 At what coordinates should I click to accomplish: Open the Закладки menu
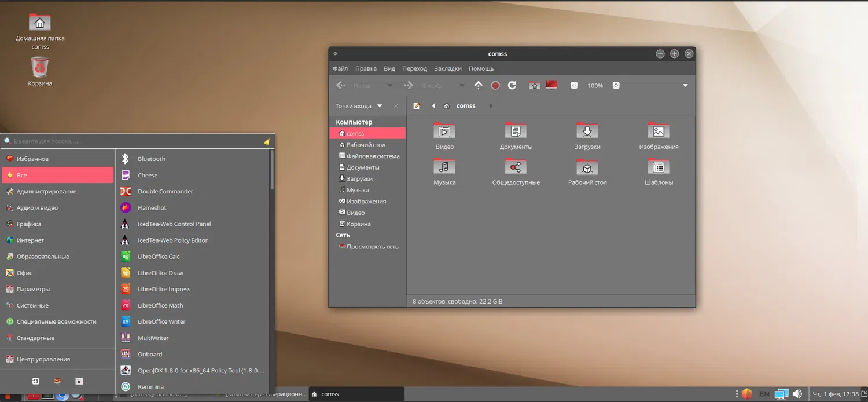448,68
